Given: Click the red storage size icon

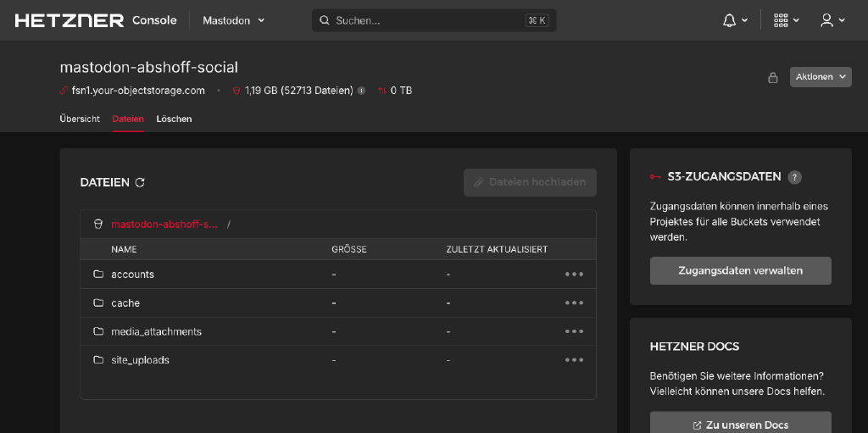Looking at the screenshot, I should (236, 91).
